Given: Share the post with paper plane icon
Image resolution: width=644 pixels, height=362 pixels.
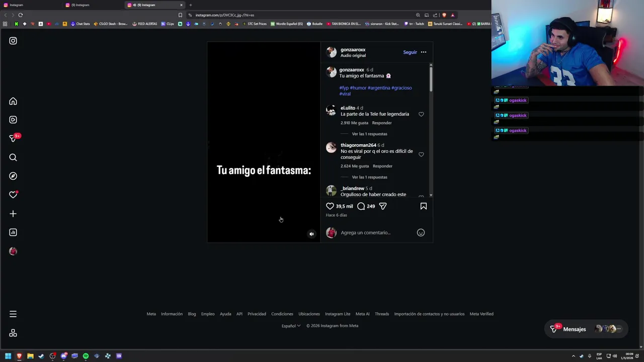Looking at the screenshot, I should click(x=383, y=206).
